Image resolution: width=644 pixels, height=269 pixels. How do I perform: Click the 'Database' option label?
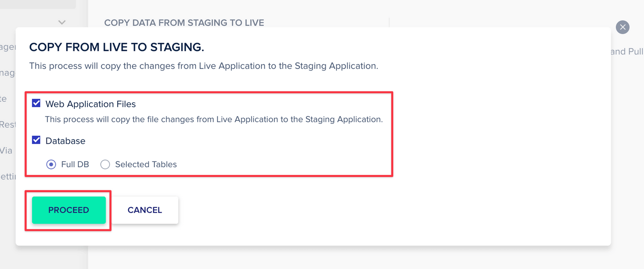(x=66, y=141)
